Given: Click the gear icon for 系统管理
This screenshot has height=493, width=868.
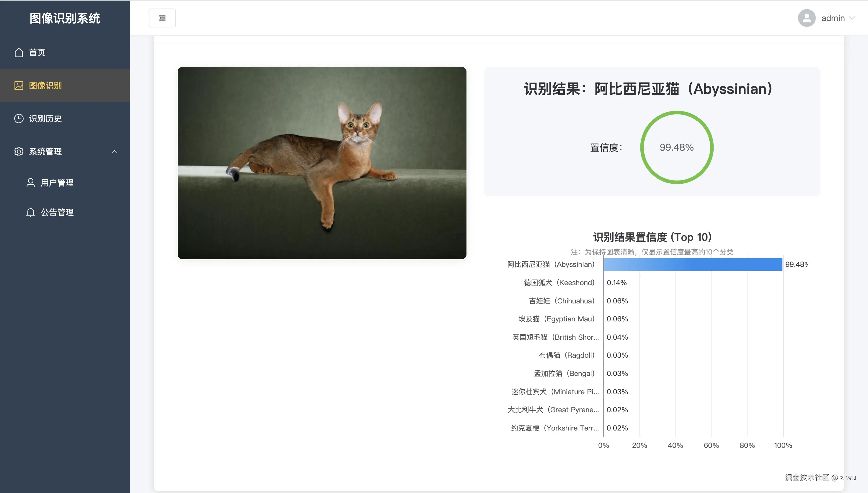Looking at the screenshot, I should [x=19, y=152].
